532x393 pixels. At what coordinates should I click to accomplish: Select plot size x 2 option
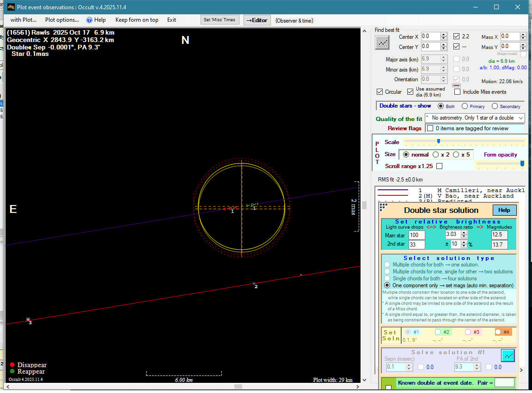click(x=436, y=155)
